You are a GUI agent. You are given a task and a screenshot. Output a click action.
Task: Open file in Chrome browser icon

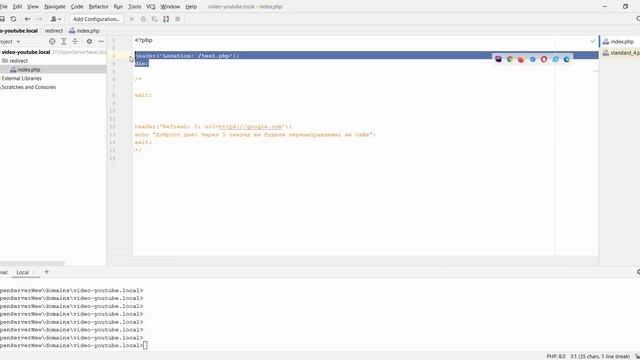click(510, 60)
